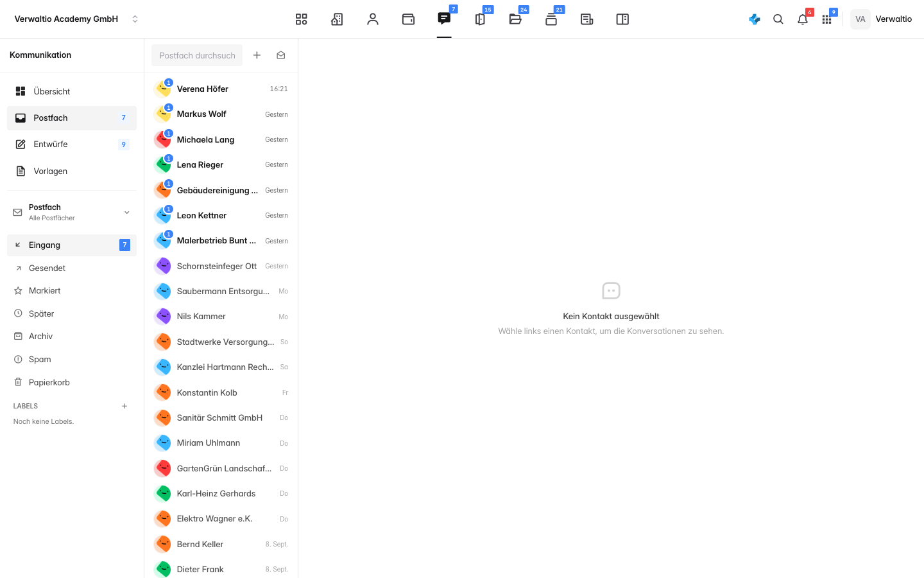Open the Archiv folder

72,337
